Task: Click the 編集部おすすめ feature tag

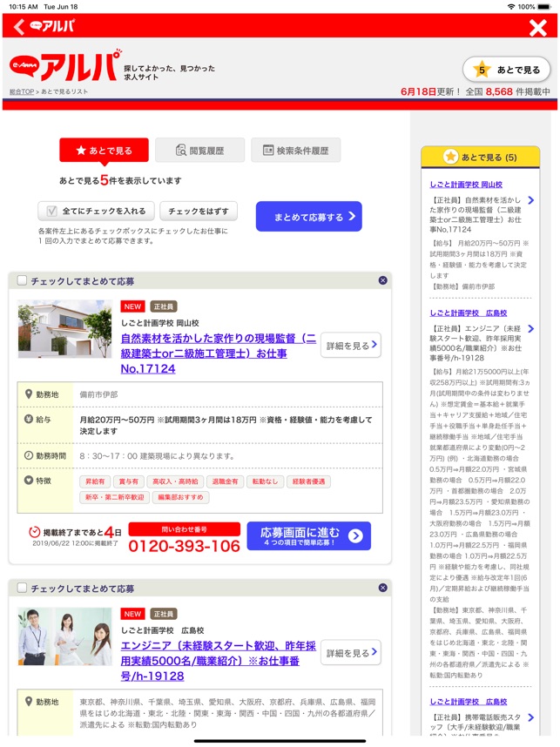Action: pyautogui.click(x=180, y=497)
